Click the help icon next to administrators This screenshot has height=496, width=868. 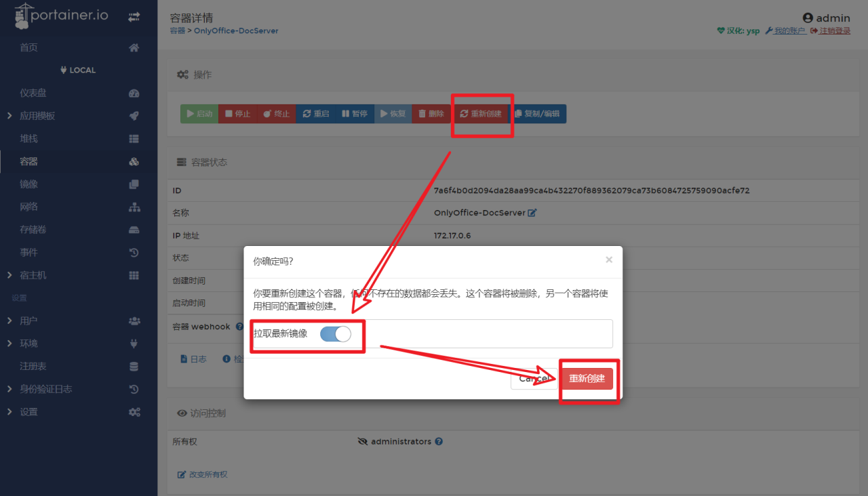pos(439,441)
